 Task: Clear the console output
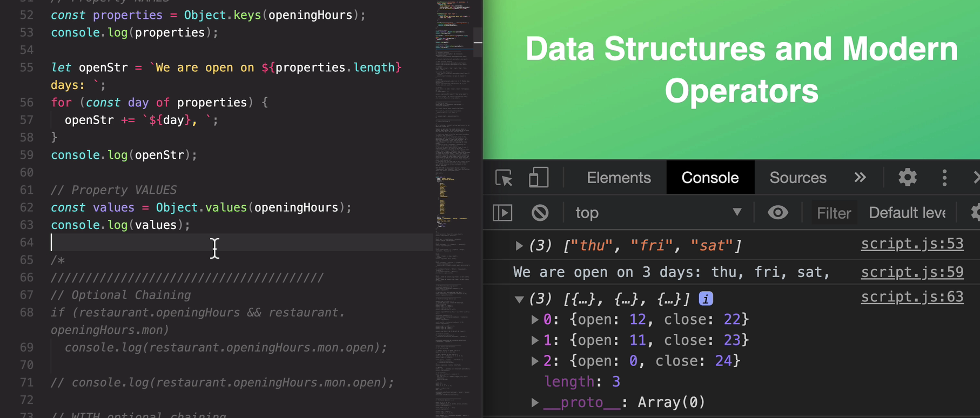click(540, 213)
